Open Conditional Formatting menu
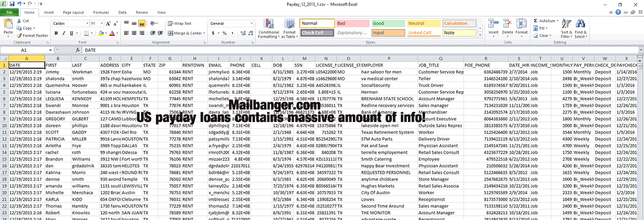The width and height of the screenshot is (644, 220). coord(269,29)
